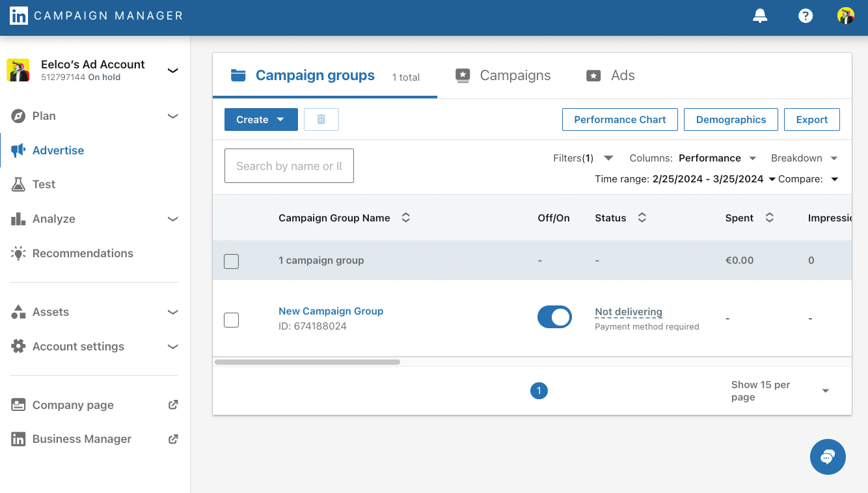Click the horizontal table scrollbar
Screen dimensions: 868x493
tap(307, 361)
